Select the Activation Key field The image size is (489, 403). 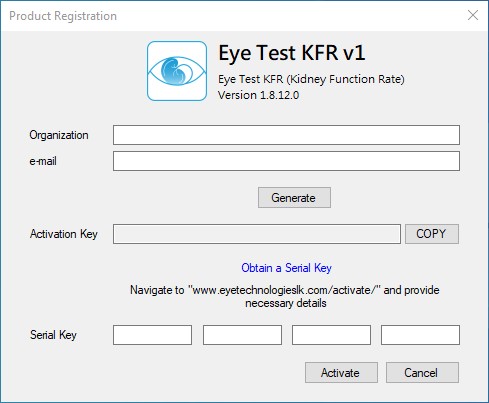click(x=257, y=234)
